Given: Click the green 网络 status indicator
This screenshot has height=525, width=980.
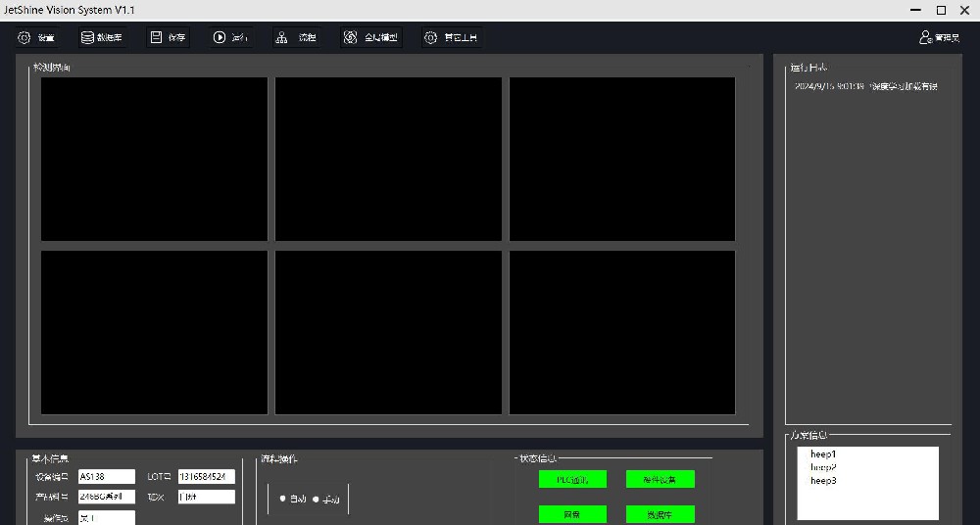Looking at the screenshot, I should click(572, 514).
